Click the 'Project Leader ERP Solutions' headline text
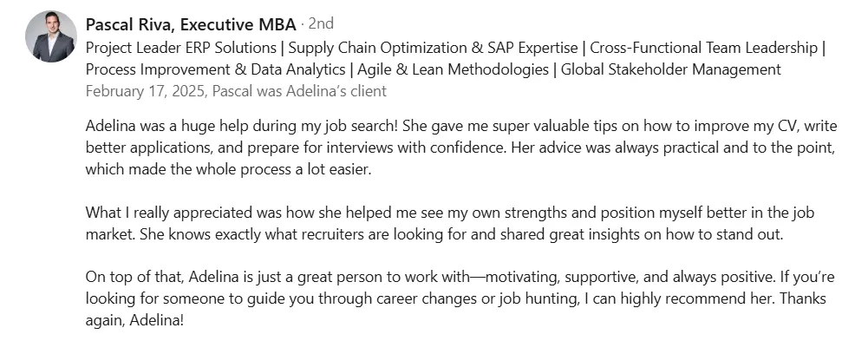Viewport: 868px width, 341px height. tap(181, 49)
